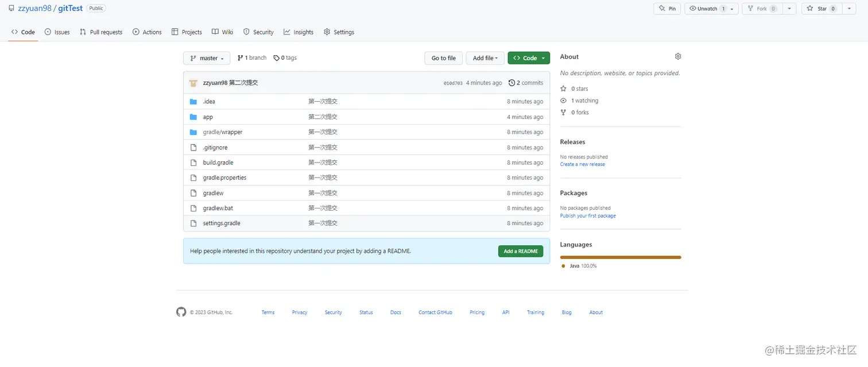Open the Actions tab
This screenshot has height=367, width=868.
[147, 32]
